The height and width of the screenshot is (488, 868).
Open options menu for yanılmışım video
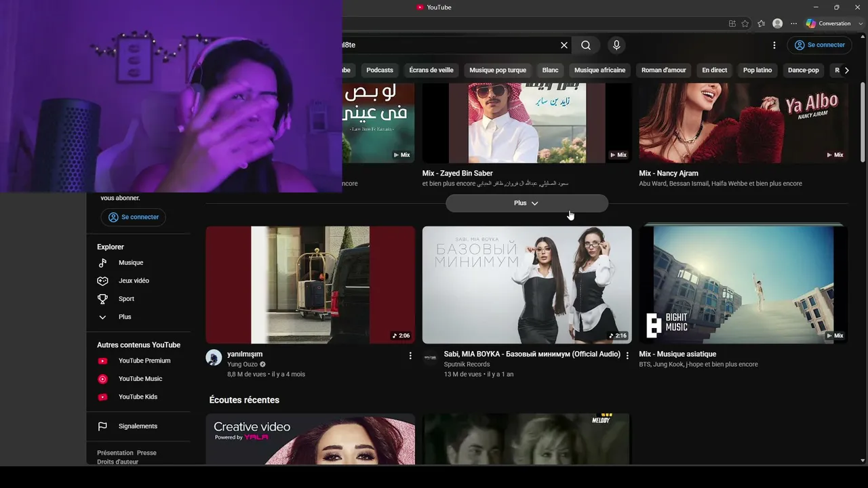(x=410, y=355)
